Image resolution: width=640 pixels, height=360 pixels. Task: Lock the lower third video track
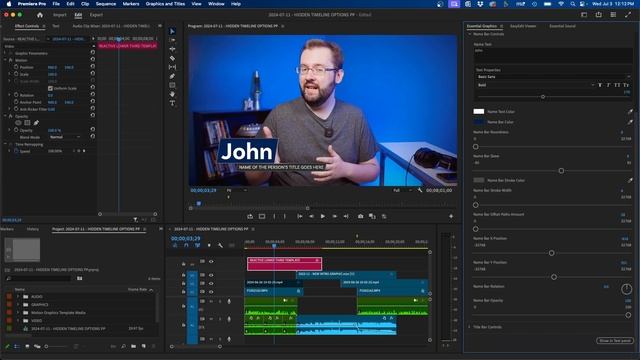pos(183,264)
